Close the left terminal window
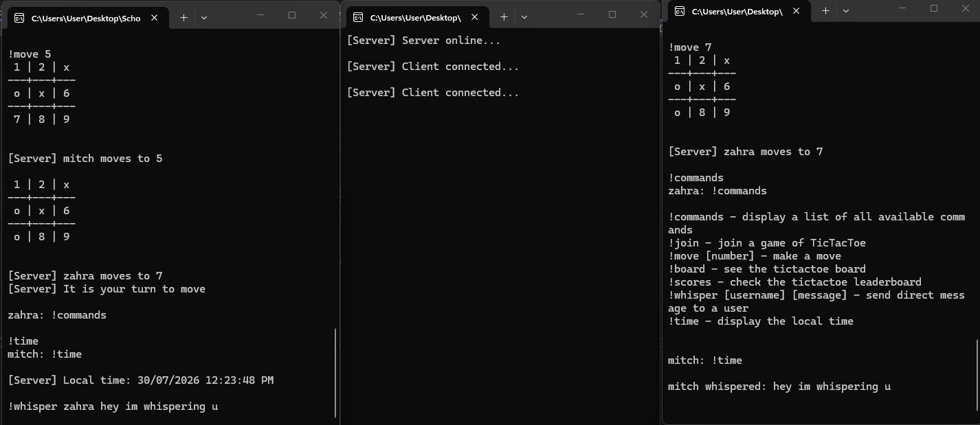The height and width of the screenshot is (425, 980). point(324,14)
